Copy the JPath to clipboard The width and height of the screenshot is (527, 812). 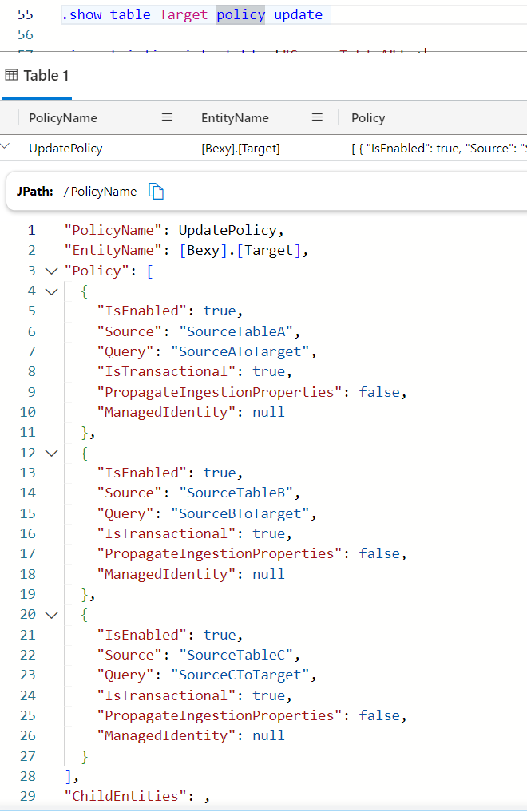point(156,191)
